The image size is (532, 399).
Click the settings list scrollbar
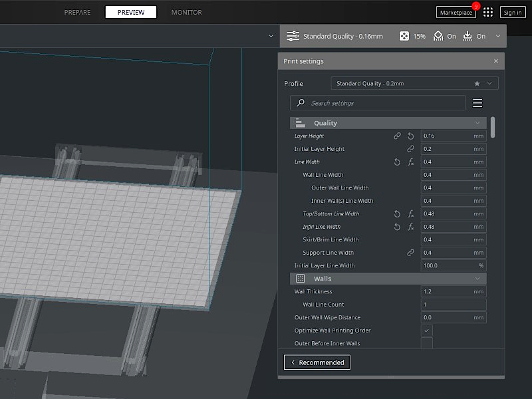click(x=493, y=127)
